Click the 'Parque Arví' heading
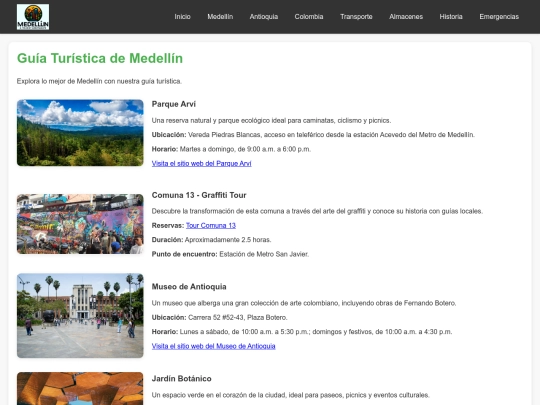540x405 pixels. [174, 104]
